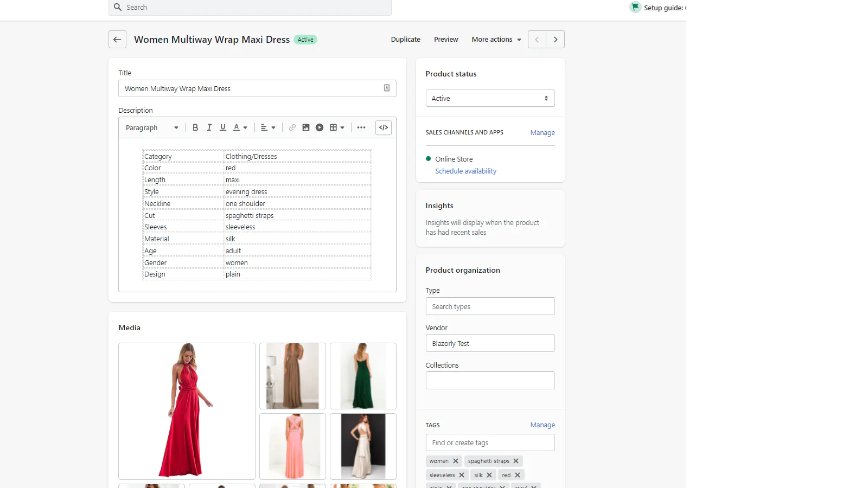Click the 'adult' table cell
This screenshot has height=488, width=868.
[x=298, y=251]
